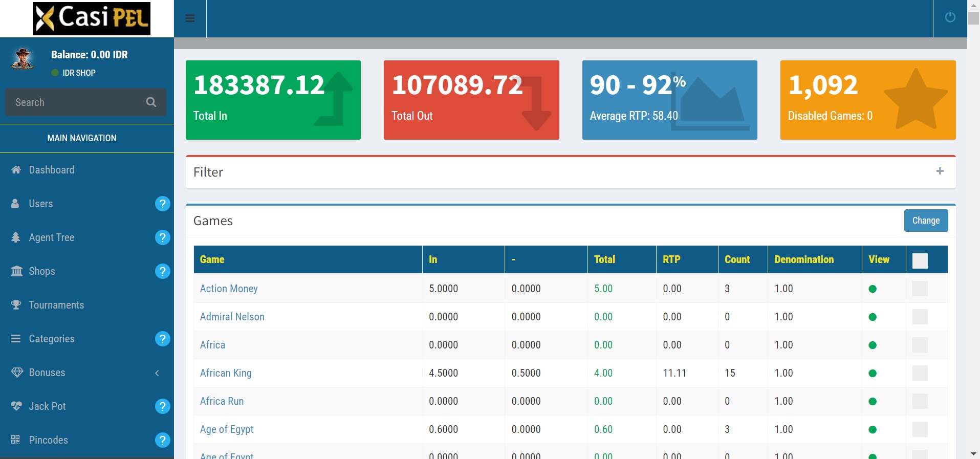
Task: Open help for Shops menu item
Action: pos(162,271)
